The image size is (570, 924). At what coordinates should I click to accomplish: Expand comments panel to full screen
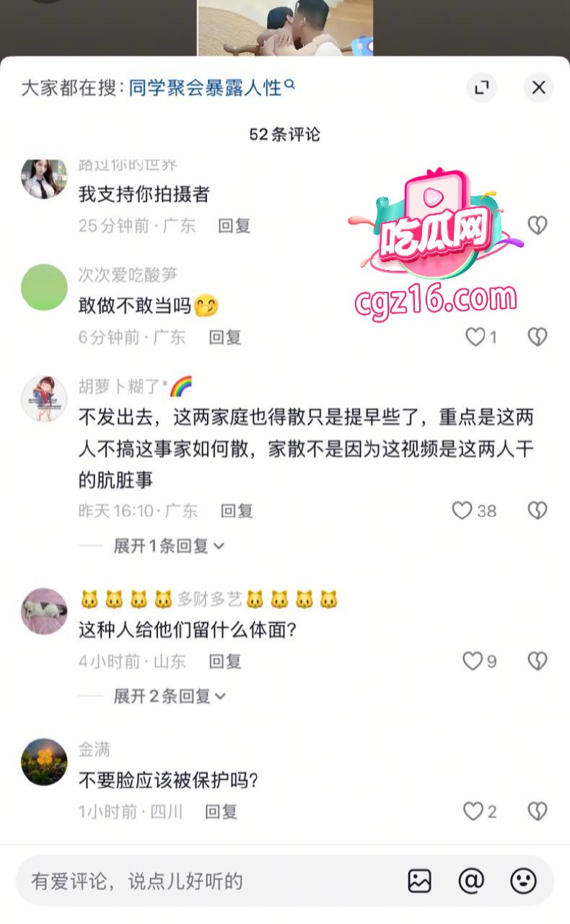(481, 88)
